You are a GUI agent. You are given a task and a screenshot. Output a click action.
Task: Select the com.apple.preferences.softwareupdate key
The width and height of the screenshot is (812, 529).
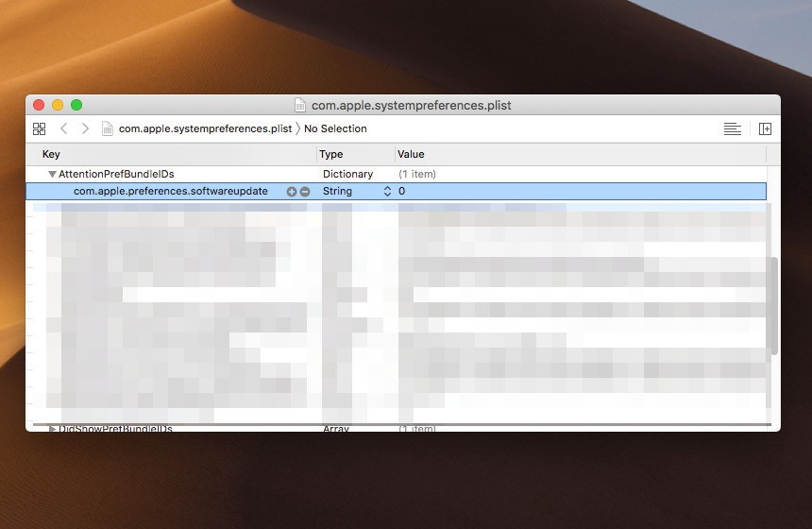point(170,191)
